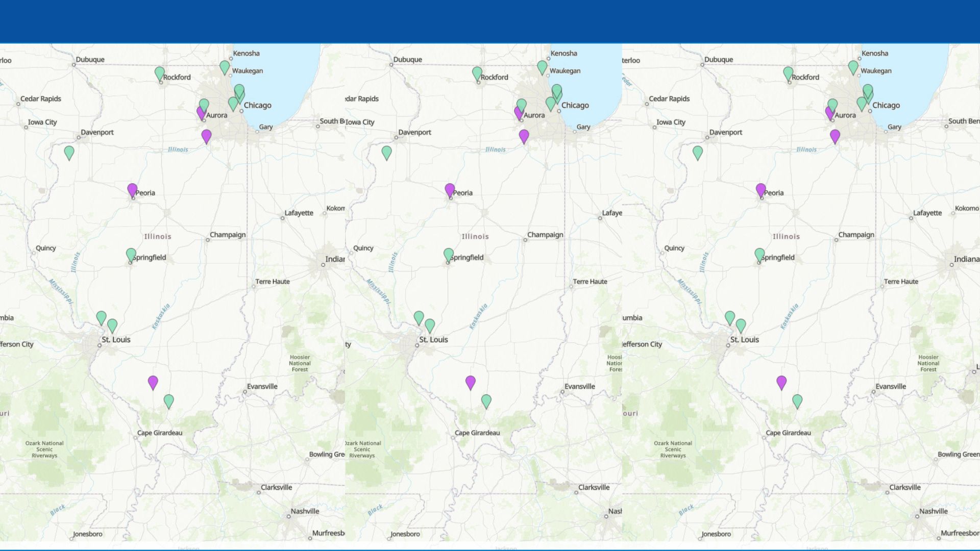Click 'Evansville' label on middle map

pos(580,387)
